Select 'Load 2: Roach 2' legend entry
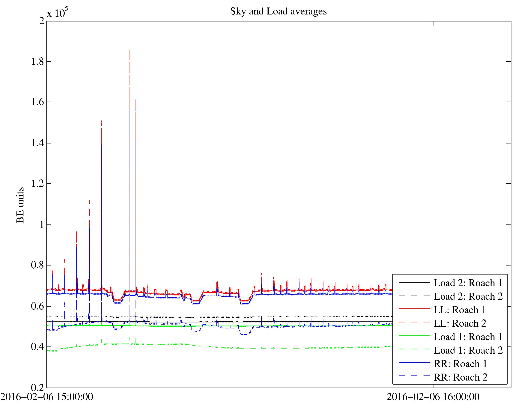This screenshot has width=518, height=420. coord(468,296)
